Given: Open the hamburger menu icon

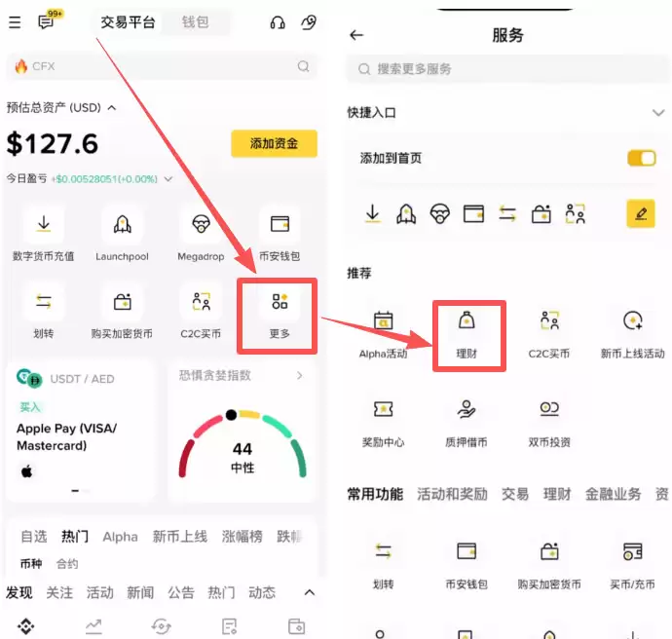Looking at the screenshot, I should [x=15, y=22].
